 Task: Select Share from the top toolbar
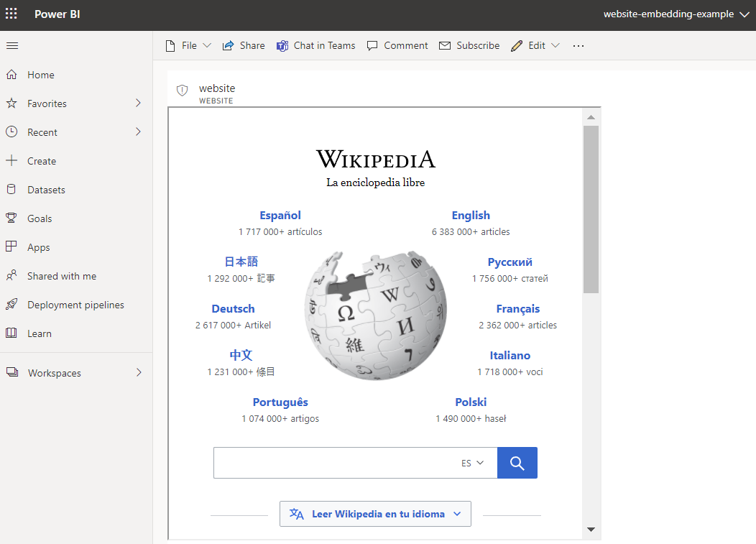[x=244, y=45]
